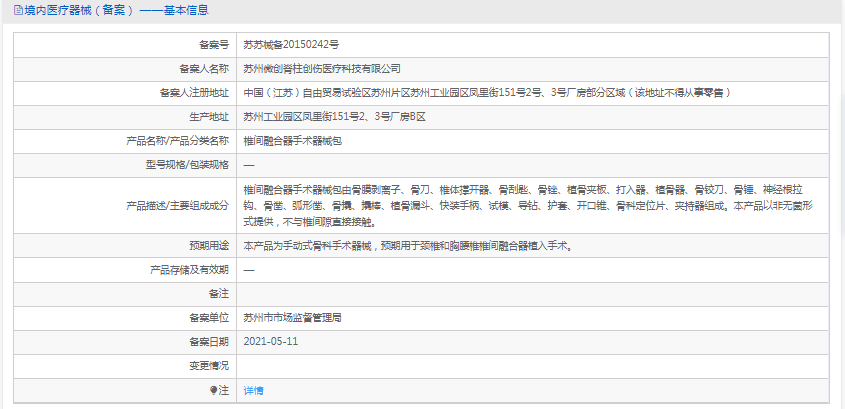Select header text 境内医疗器械（备案）——基本信息
845x409 pixels.
tap(116, 10)
